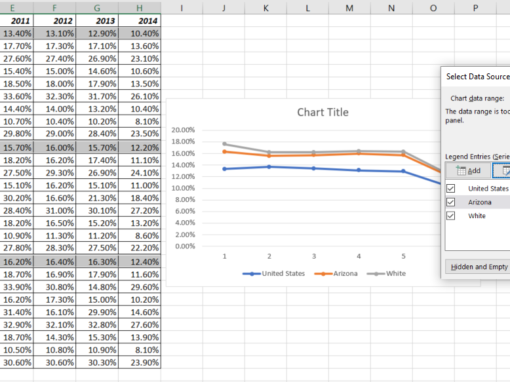The image size is (510, 382).
Task: Select the Chart Title text
Action: [x=323, y=112]
